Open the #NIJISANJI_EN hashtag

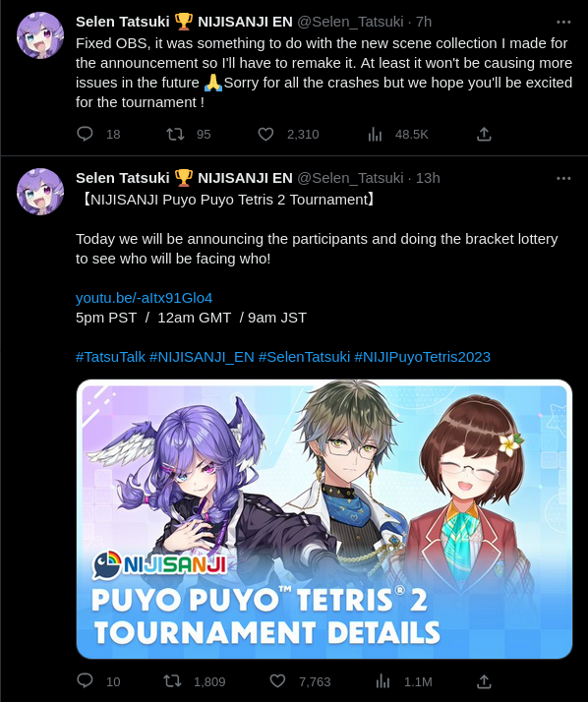click(202, 357)
